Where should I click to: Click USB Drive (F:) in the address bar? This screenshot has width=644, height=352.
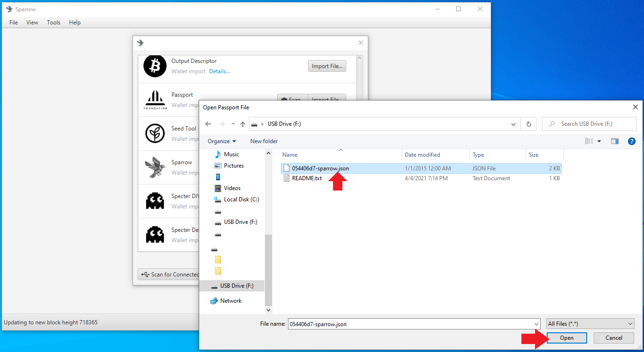(x=284, y=124)
